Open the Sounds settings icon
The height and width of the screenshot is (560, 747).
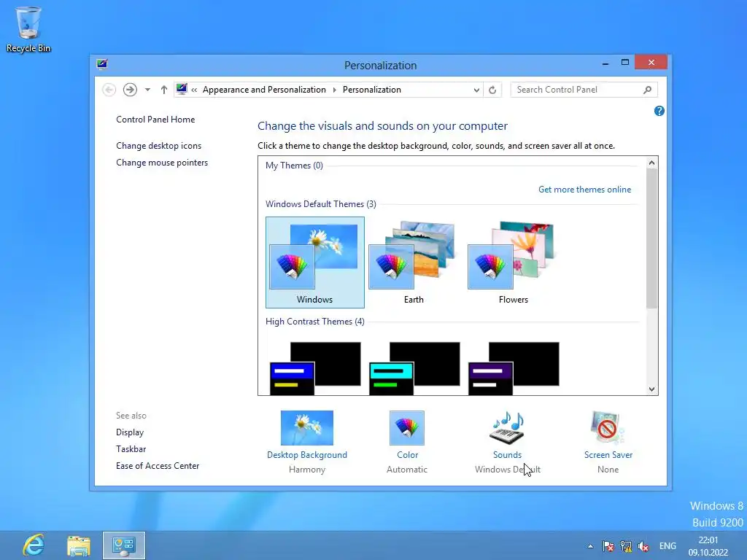(508, 427)
